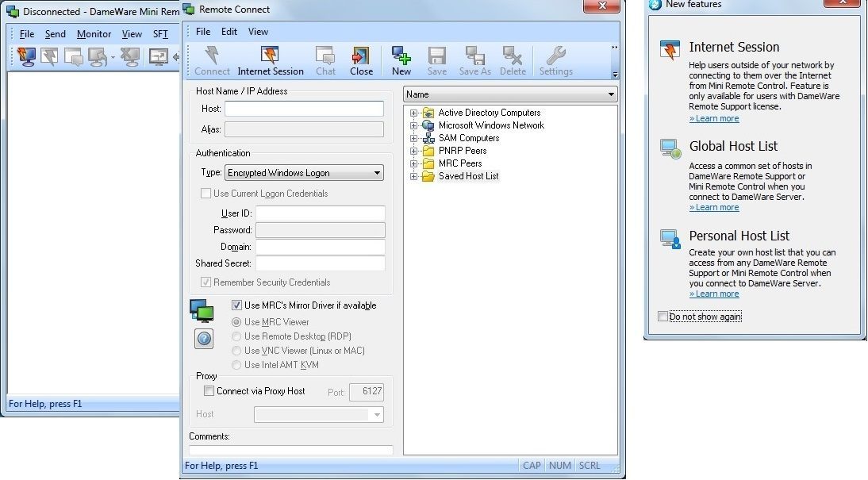Check the Do not show again box

(x=663, y=317)
